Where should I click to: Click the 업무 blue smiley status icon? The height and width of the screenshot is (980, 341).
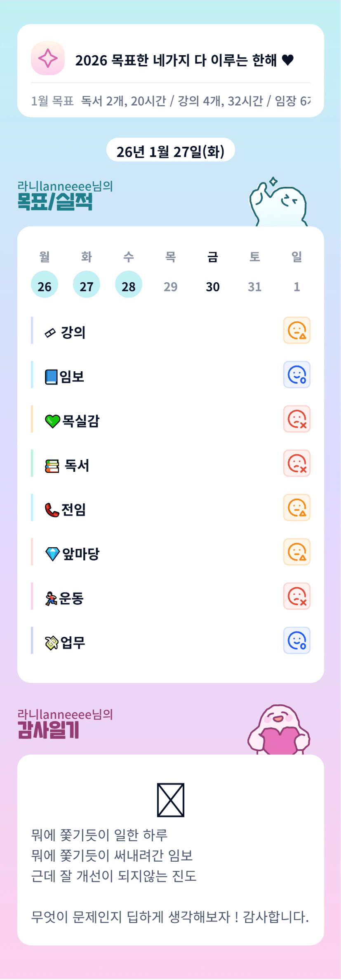(x=296, y=640)
